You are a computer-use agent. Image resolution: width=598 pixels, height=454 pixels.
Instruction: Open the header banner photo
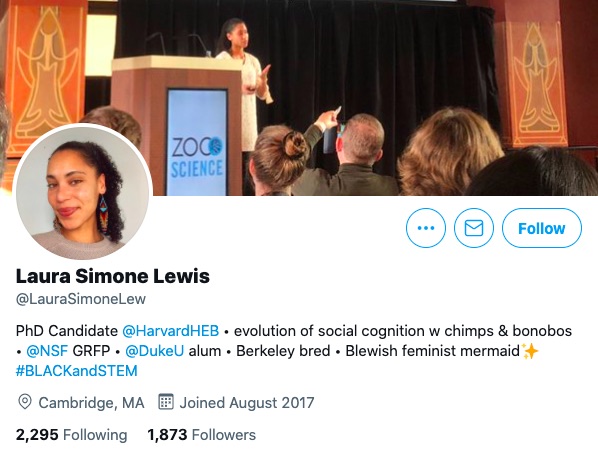click(x=299, y=98)
